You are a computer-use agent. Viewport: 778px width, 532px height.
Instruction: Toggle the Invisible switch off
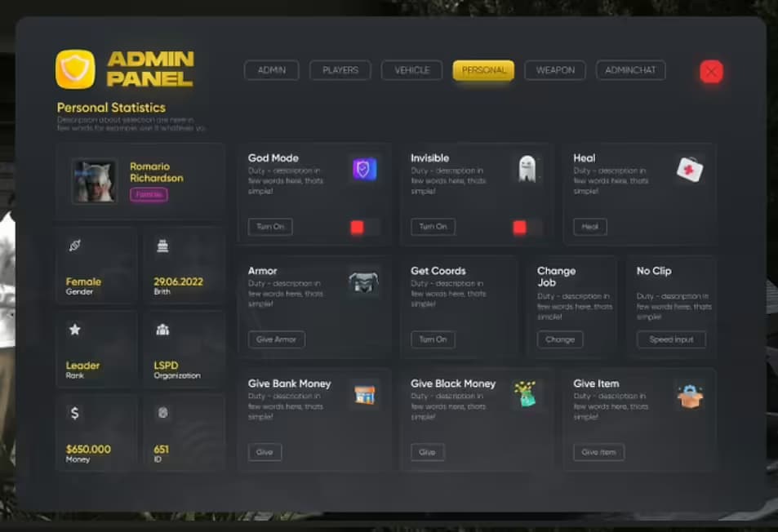tap(519, 228)
